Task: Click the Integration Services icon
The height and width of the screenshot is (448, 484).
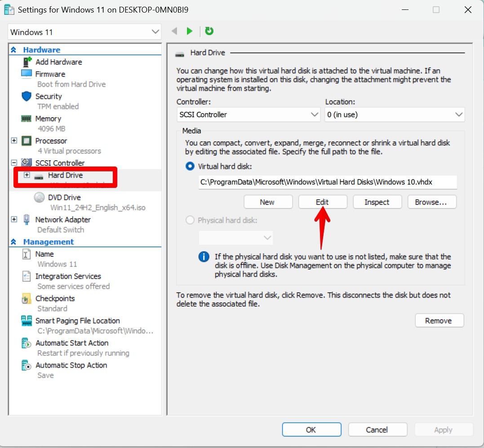Action: [x=27, y=276]
